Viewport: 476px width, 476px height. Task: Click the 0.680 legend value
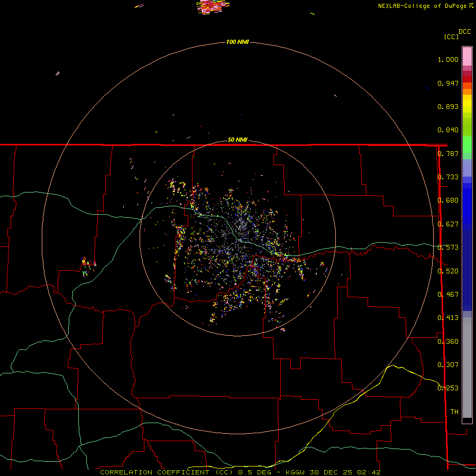pyautogui.click(x=448, y=200)
